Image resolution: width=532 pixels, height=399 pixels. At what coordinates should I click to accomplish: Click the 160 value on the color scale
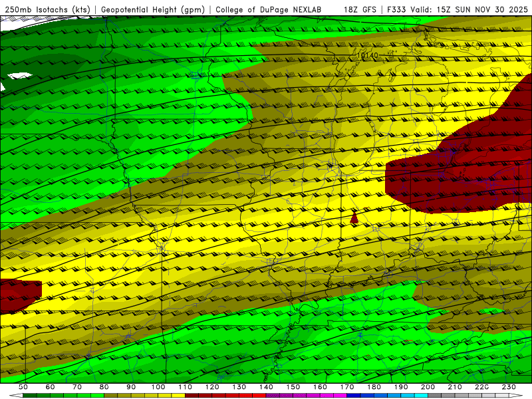[320, 387]
